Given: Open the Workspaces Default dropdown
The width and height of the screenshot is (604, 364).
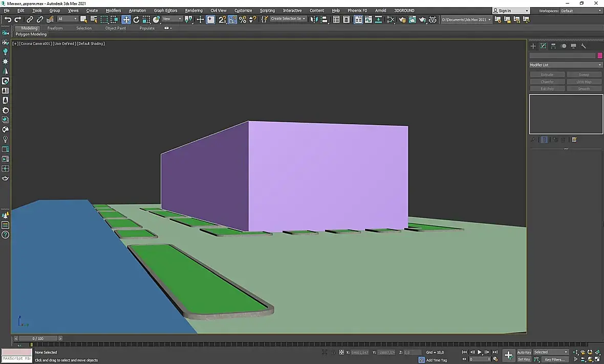Looking at the screenshot, I should 581,11.
